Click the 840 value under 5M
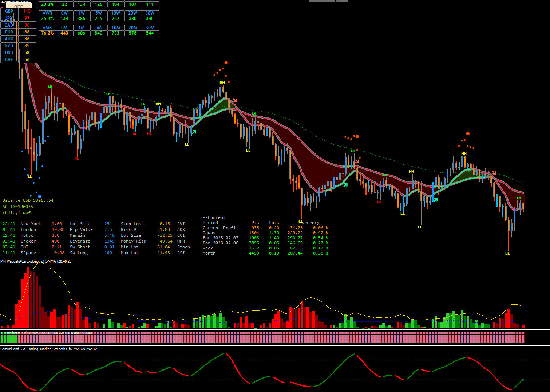 coord(99,33)
